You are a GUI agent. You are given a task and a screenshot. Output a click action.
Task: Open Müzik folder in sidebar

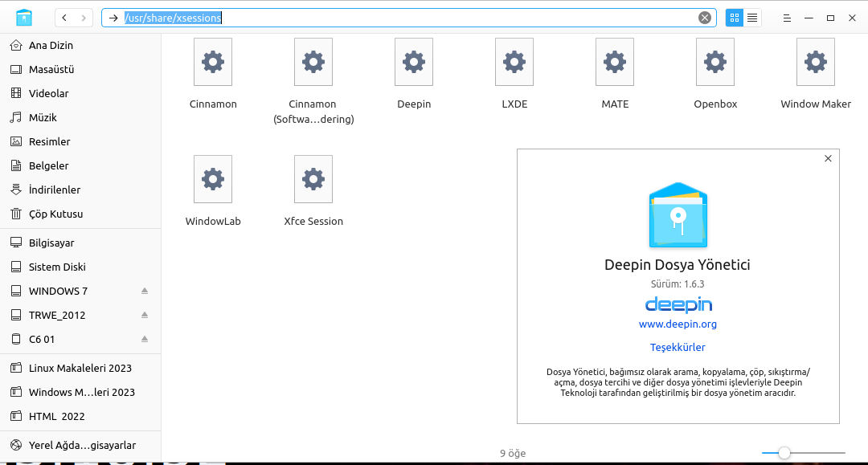81,117
